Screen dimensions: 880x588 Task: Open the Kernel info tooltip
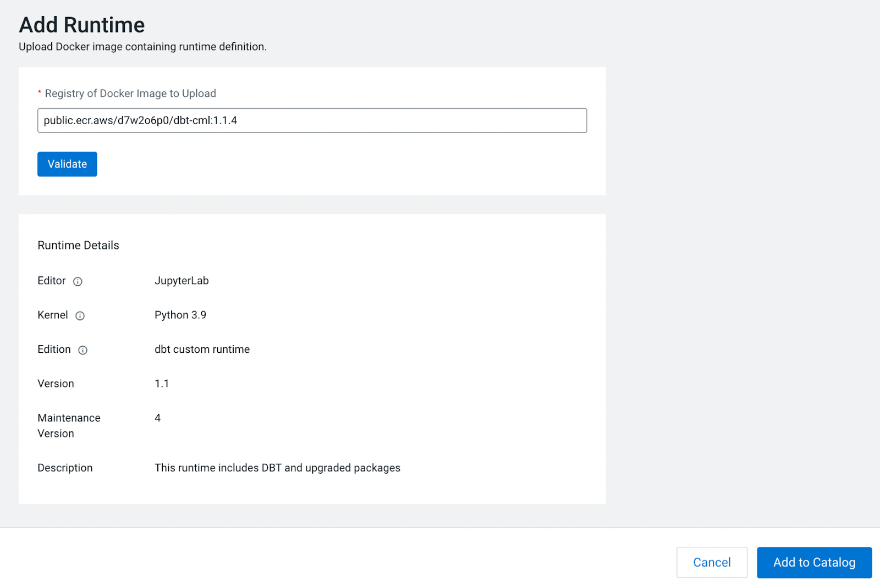(x=80, y=316)
